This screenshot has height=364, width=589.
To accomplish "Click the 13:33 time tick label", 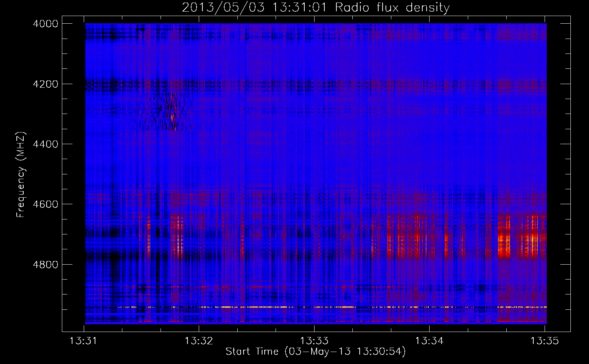I will [314, 341].
